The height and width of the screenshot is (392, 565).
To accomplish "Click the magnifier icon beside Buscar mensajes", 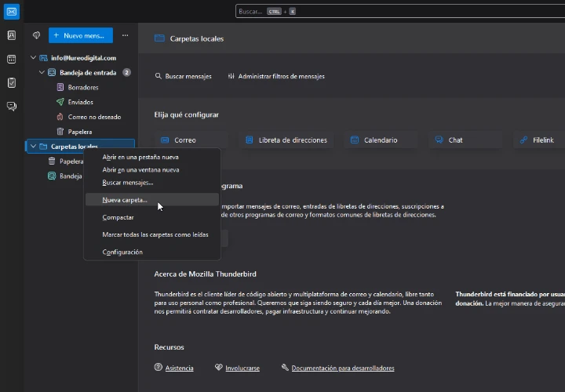I will click(x=159, y=76).
